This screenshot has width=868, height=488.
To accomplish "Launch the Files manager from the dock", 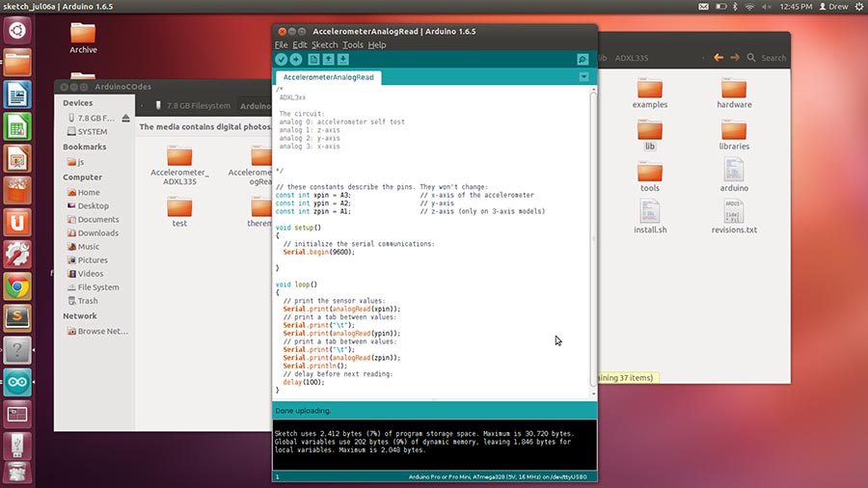I will pyautogui.click(x=17, y=62).
